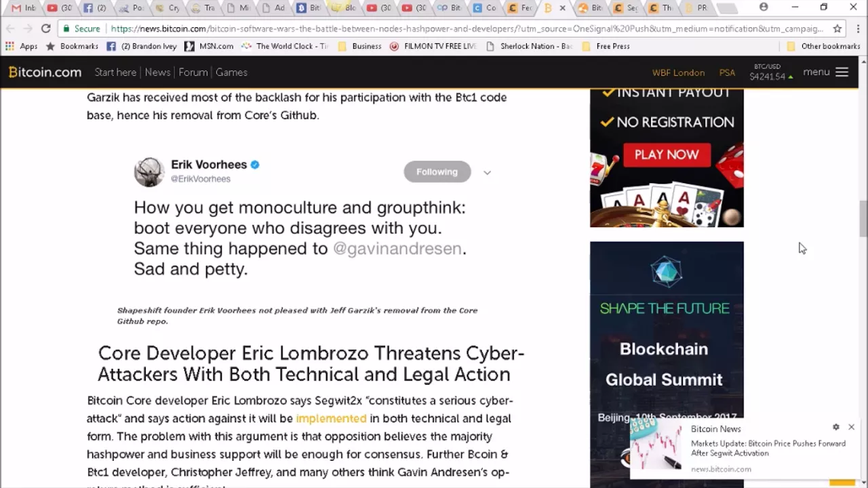Click the Erik Voorhees display name

[x=209, y=164]
